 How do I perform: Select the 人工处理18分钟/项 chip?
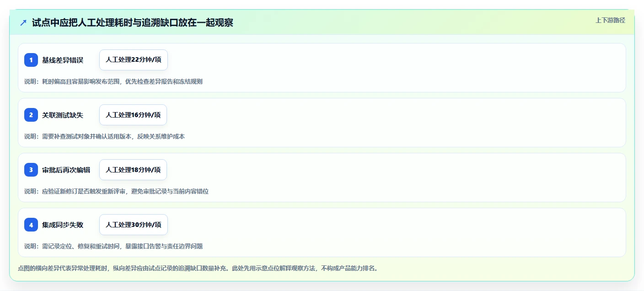click(x=133, y=170)
